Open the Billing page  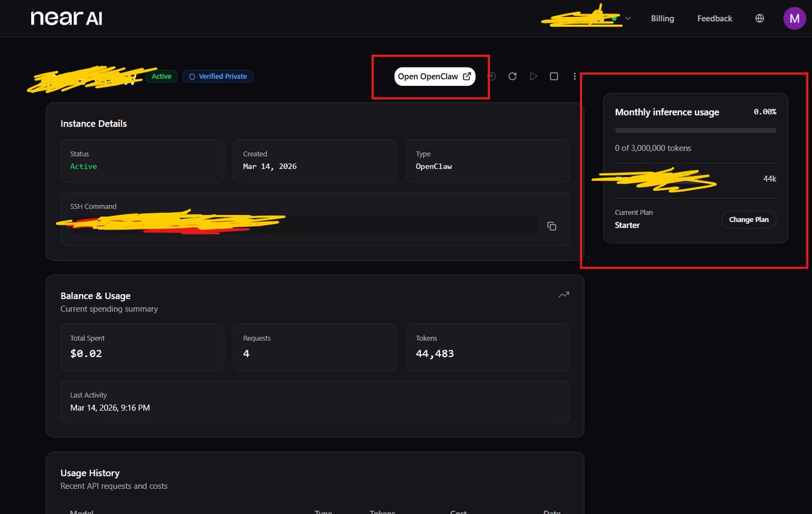click(x=662, y=18)
